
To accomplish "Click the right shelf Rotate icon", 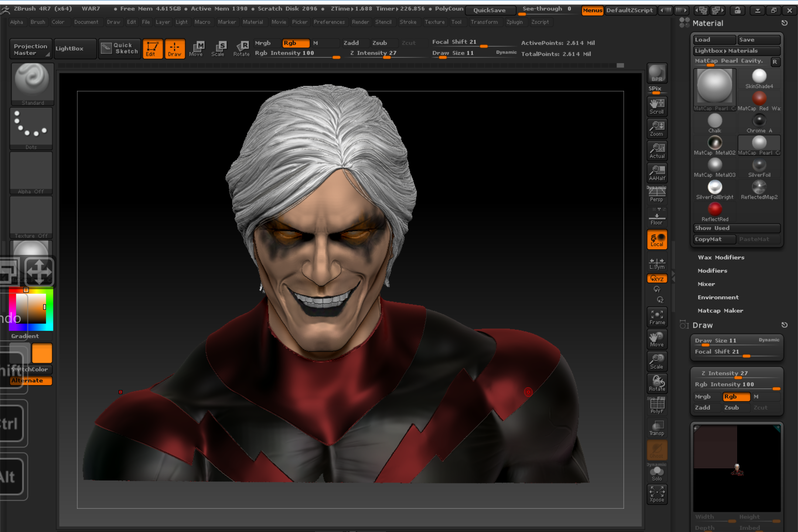I will coord(657,383).
